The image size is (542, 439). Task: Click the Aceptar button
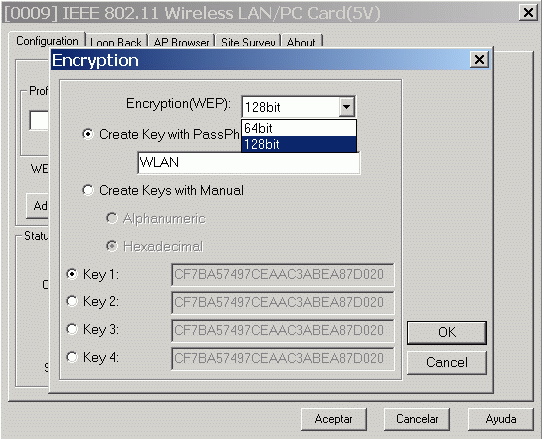(334, 419)
